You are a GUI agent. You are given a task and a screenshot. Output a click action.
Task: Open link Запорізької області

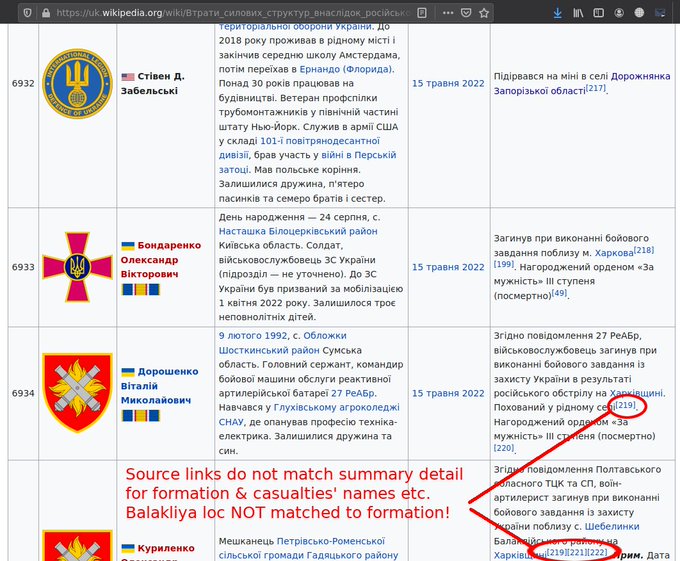pyautogui.click(x=539, y=91)
